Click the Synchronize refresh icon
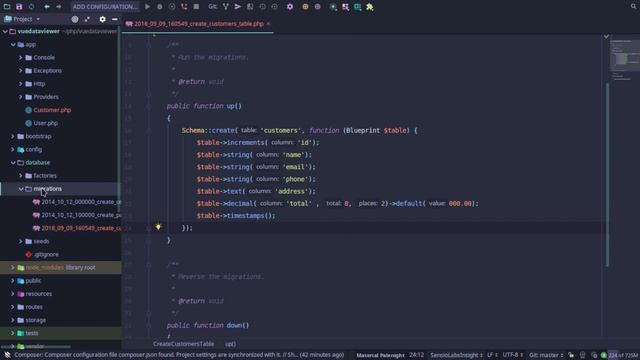640x360 pixels. 31,7
